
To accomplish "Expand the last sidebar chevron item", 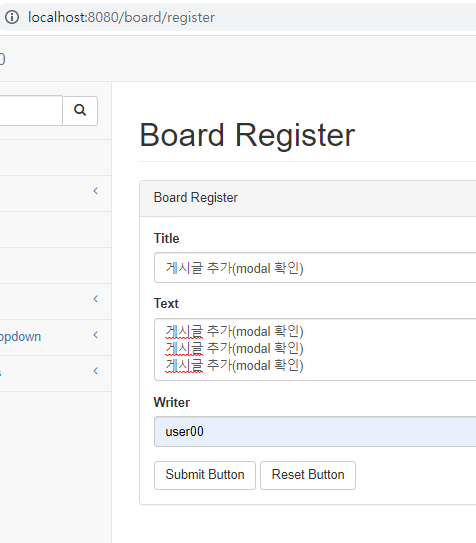I will click(x=96, y=371).
